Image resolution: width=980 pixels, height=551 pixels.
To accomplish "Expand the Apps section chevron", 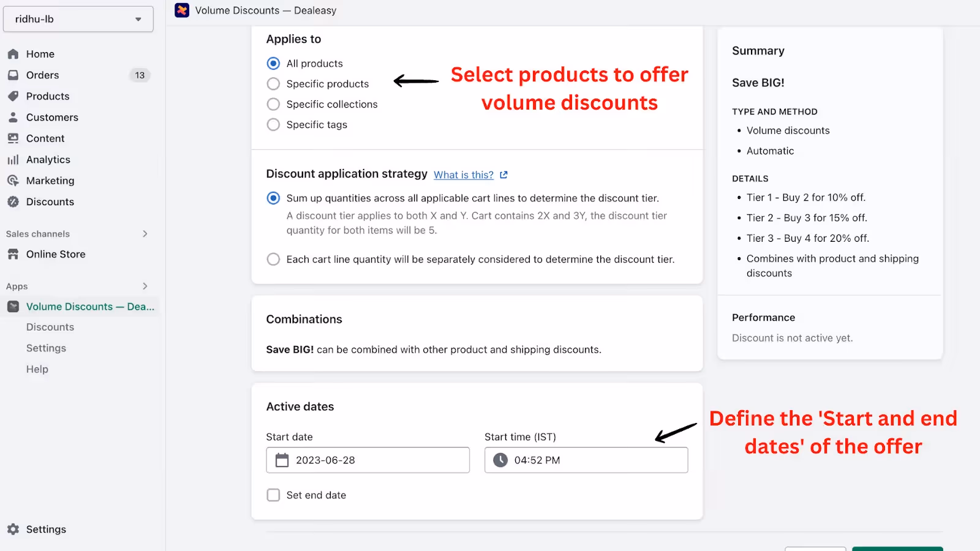I will click(x=145, y=287).
